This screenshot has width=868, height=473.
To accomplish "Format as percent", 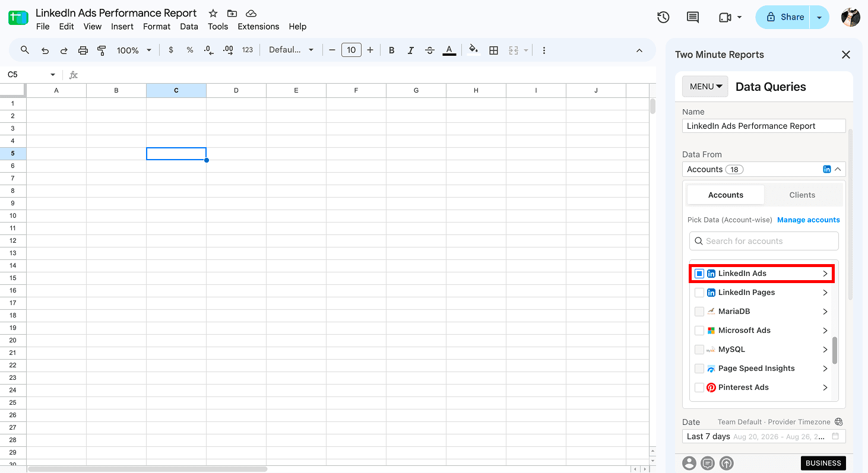I will point(190,50).
